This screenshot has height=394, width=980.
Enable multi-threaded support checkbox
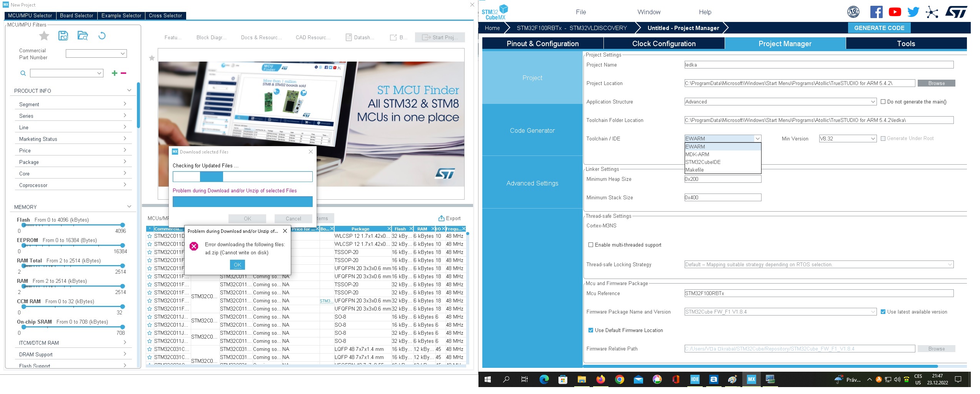[x=591, y=245]
